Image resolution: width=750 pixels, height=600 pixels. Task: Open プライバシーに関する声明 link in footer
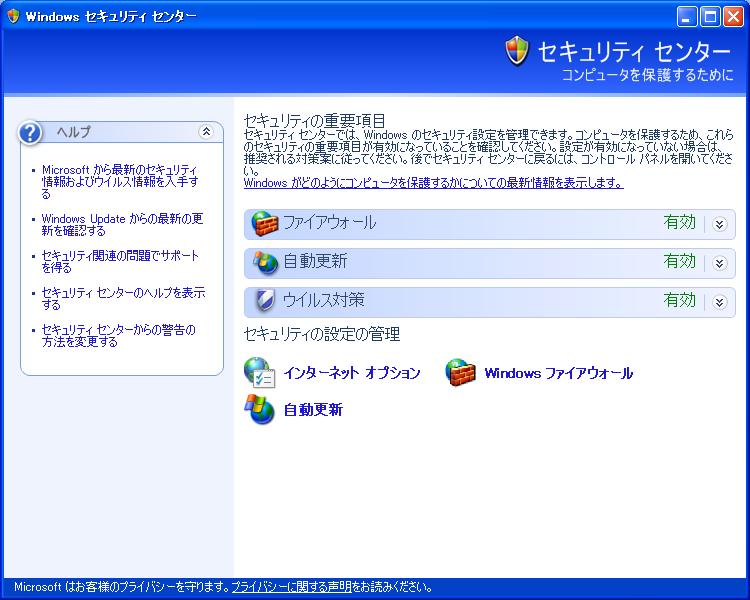coord(291,587)
